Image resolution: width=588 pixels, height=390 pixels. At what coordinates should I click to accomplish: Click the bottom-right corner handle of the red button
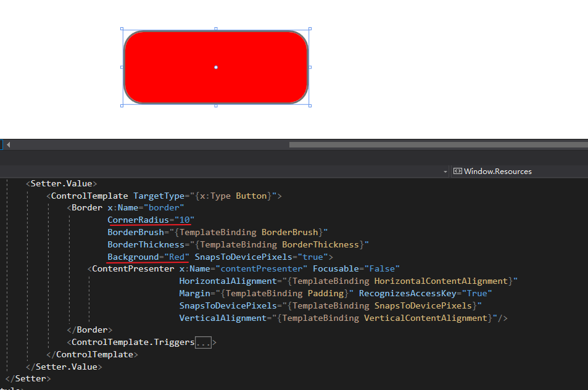310,106
